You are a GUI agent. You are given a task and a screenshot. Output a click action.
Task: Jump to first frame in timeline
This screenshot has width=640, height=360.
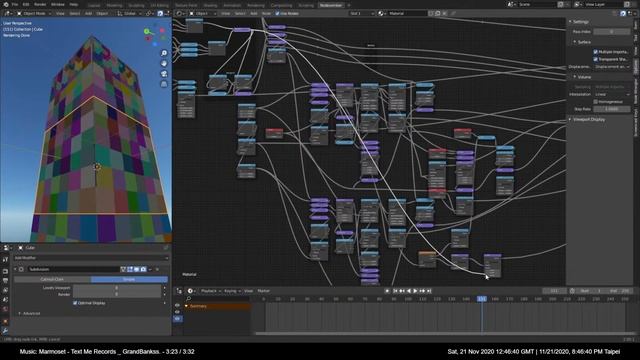[395, 291]
